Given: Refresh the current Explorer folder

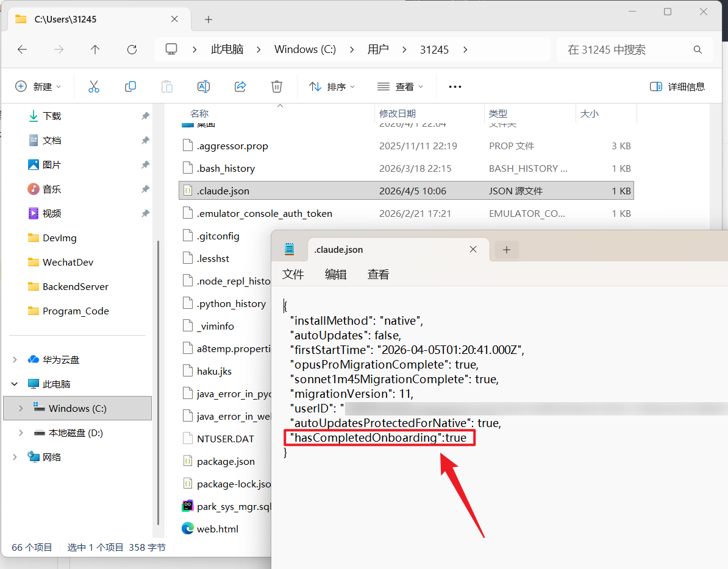Looking at the screenshot, I should pyautogui.click(x=132, y=49).
